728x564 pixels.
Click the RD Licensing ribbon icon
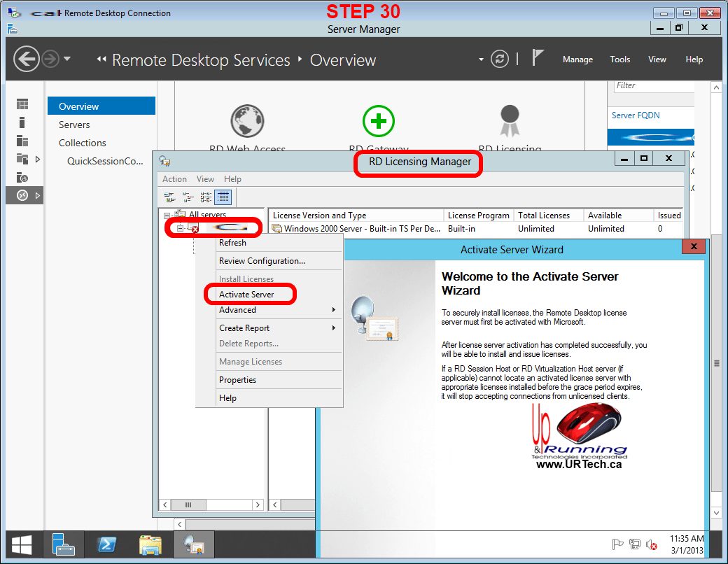tap(509, 122)
